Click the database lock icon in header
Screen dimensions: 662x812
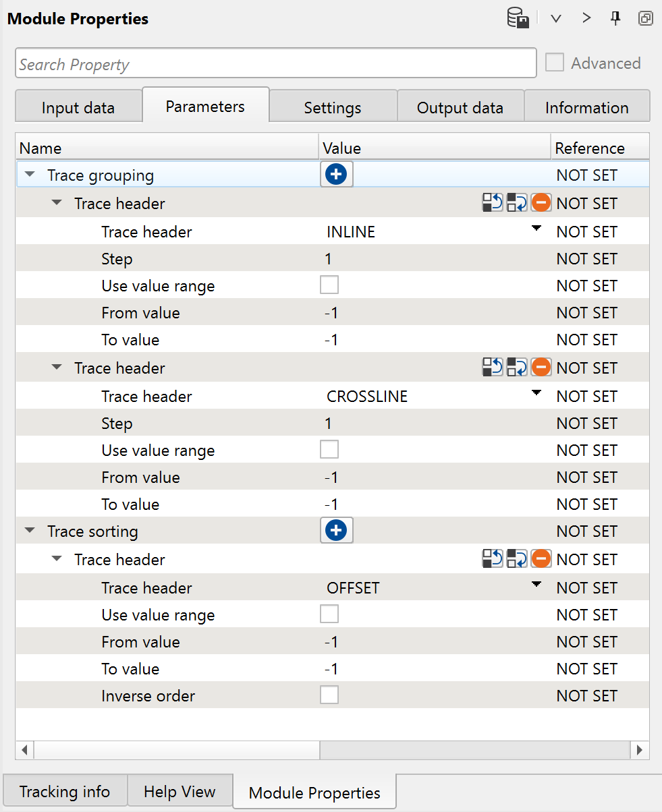tap(518, 18)
